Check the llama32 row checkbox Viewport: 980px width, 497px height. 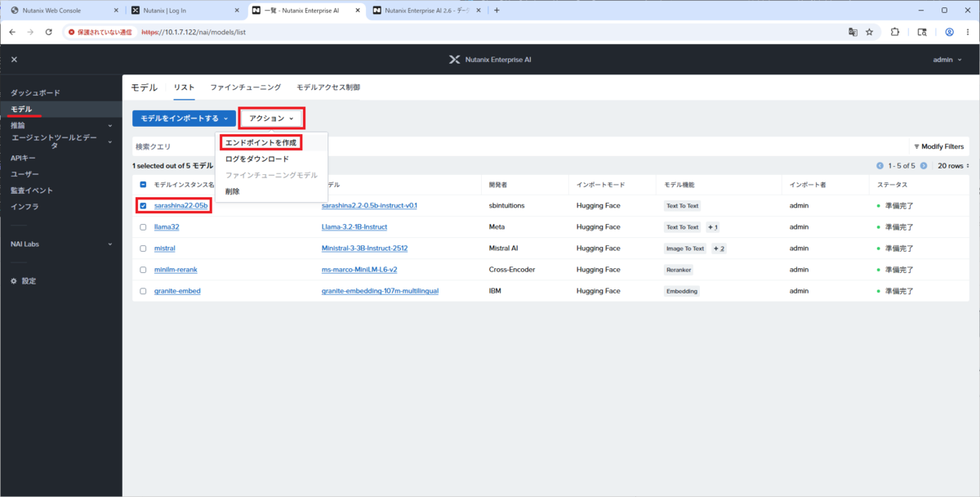(x=143, y=227)
